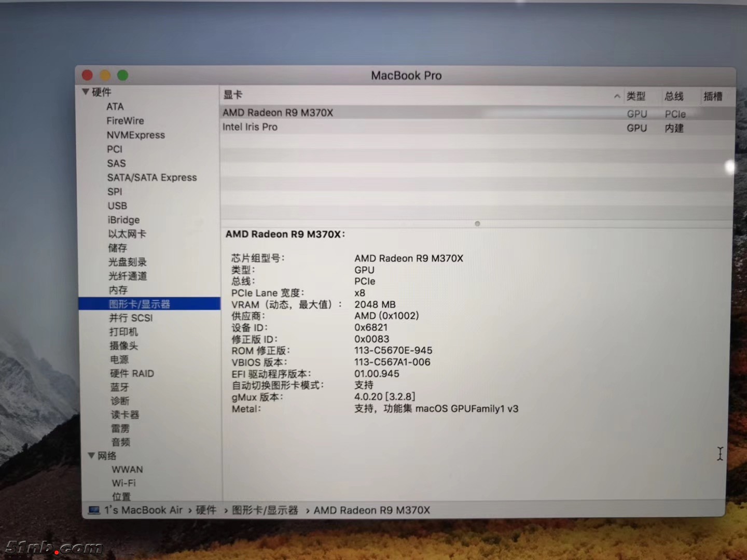Select ATA in the sidebar
Screen dimensions: 747x560
pos(115,106)
